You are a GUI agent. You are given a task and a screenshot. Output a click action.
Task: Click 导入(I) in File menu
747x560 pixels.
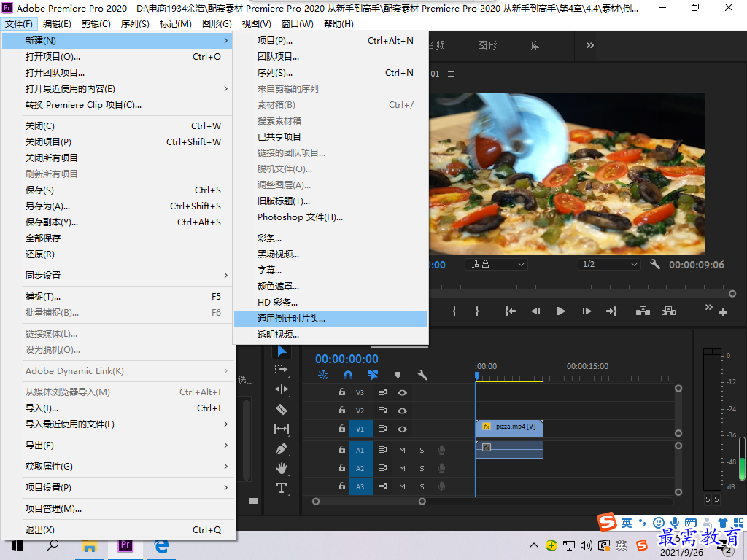117,408
